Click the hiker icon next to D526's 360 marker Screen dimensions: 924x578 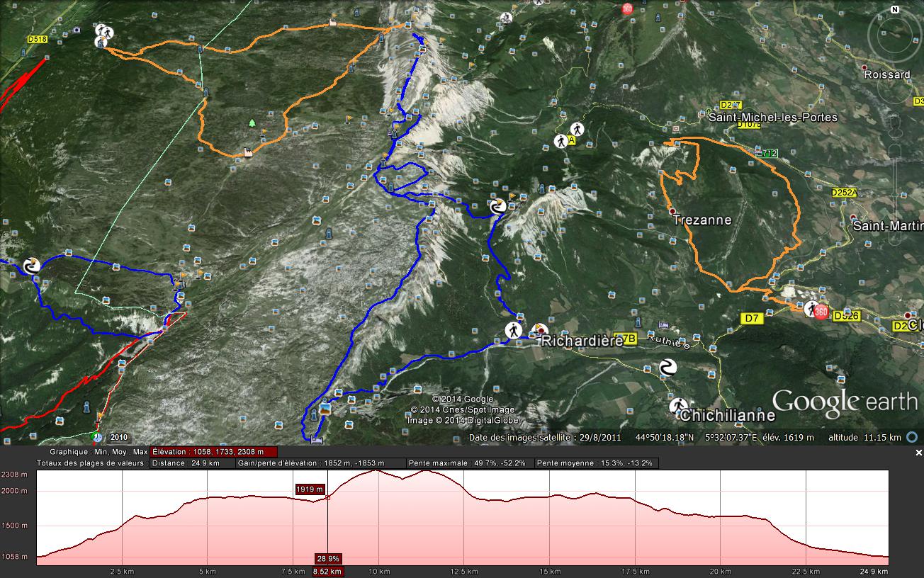[810, 308]
